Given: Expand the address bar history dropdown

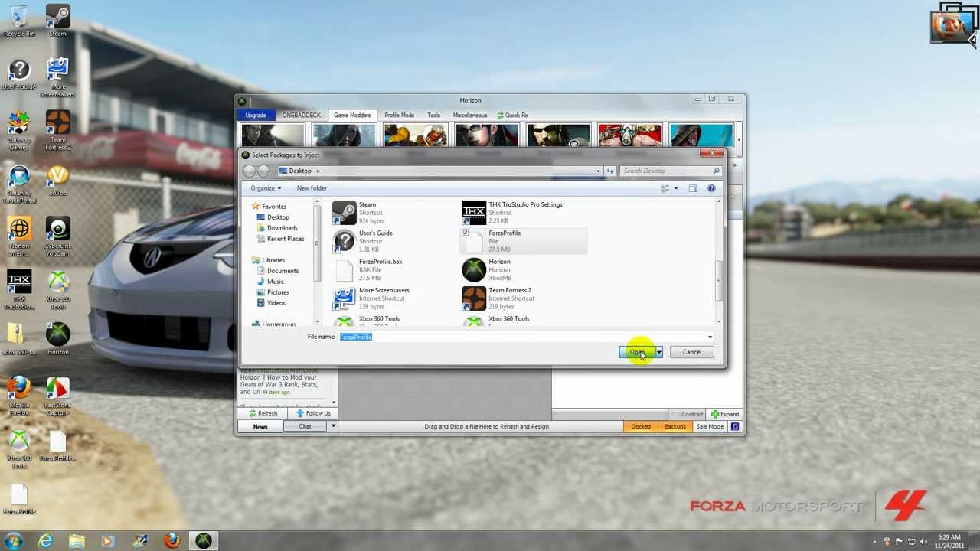Looking at the screenshot, I should 598,171.
